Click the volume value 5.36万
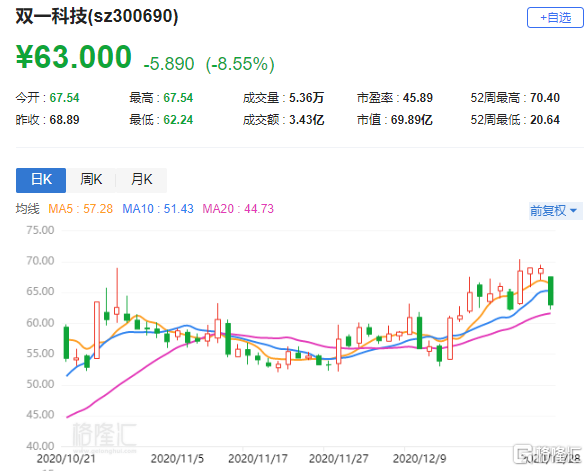 pyautogui.click(x=306, y=98)
